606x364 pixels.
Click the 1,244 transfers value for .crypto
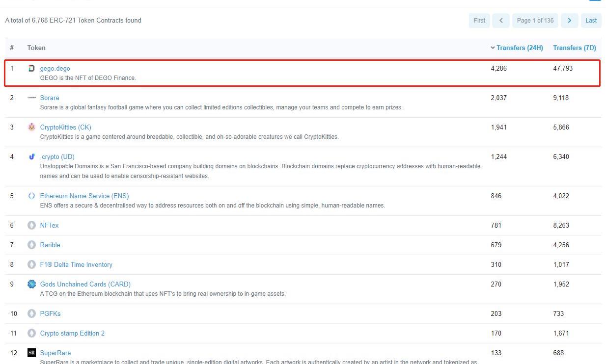pyautogui.click(x=498, y=156)
